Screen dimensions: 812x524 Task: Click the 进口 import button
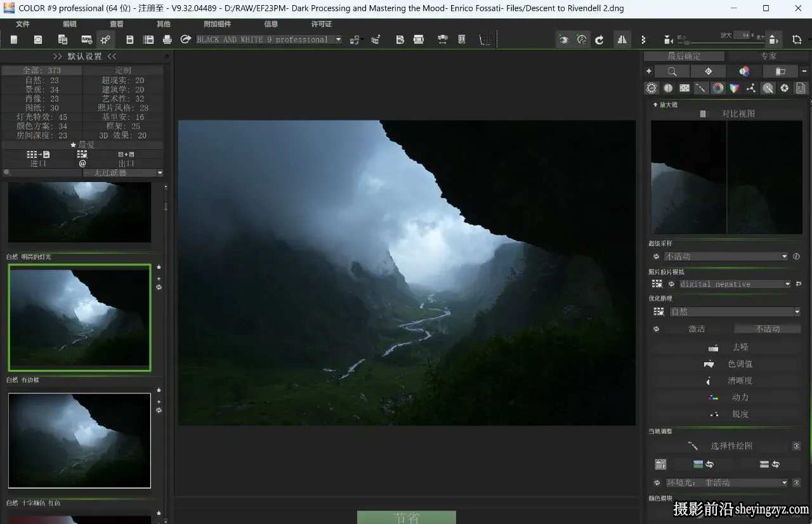(39, 159)
